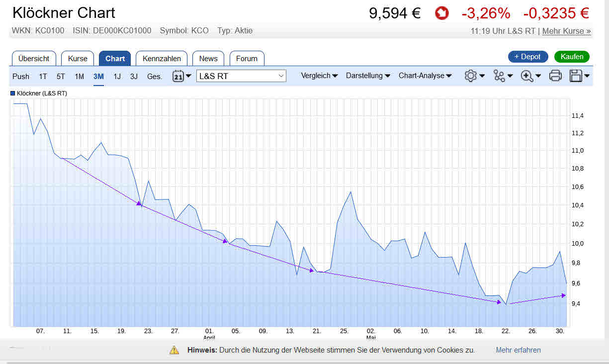
Task: Expand the Darstellung menu
Action: pyautogui.click(x=368, y=76)
